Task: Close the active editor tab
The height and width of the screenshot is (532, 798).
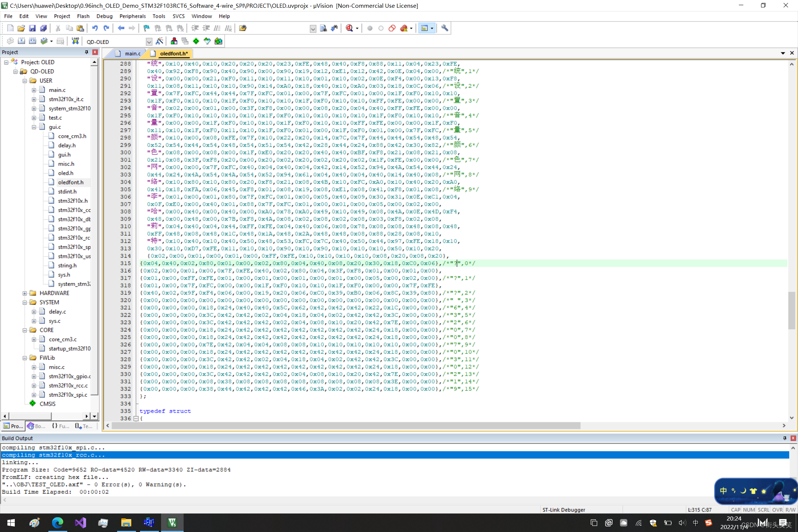Action: click(792, 53)
